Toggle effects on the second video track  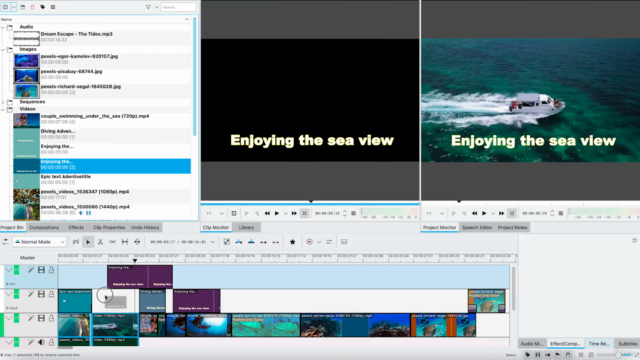[x=31, y=294]
